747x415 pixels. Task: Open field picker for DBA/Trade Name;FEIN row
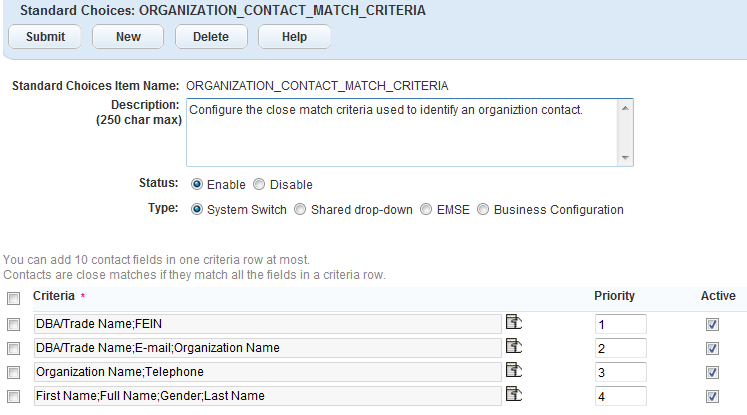pyautogui.click(x=514, y=322)
